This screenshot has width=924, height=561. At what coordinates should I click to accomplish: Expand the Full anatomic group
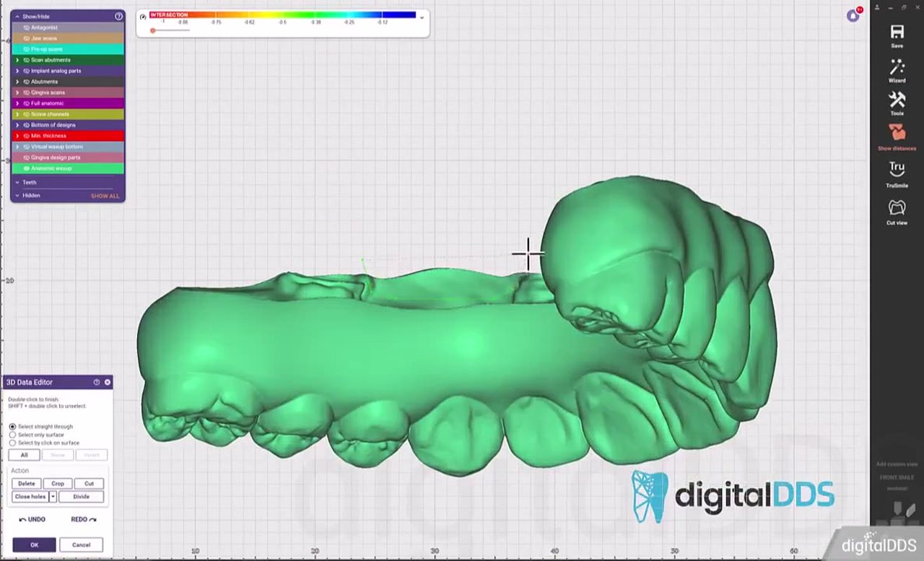click(x=17, y=103)
